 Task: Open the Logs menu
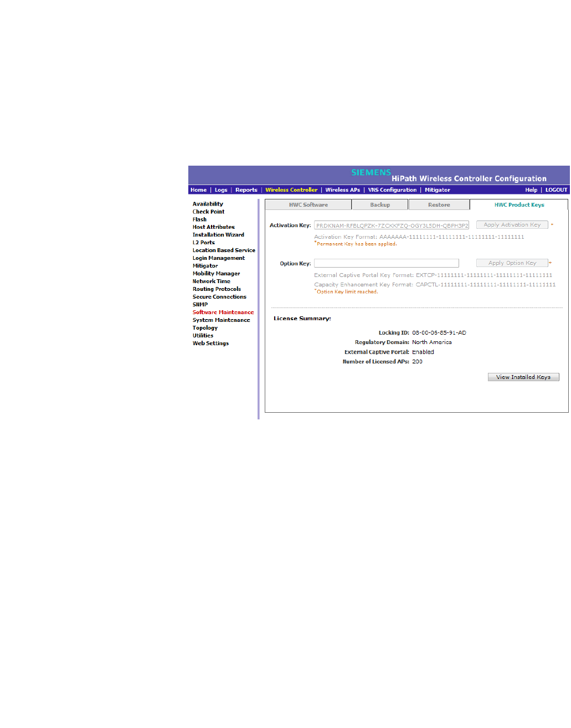(221, 190)
